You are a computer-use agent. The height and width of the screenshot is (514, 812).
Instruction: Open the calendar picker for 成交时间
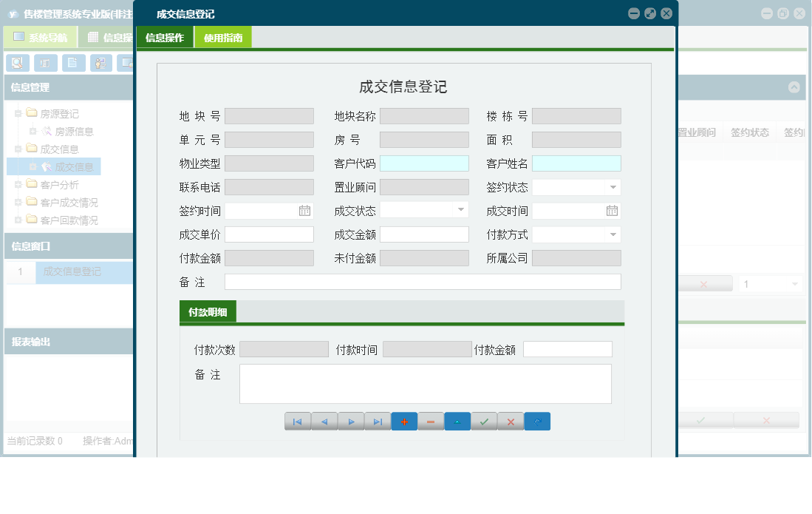[x=613, y=211]
